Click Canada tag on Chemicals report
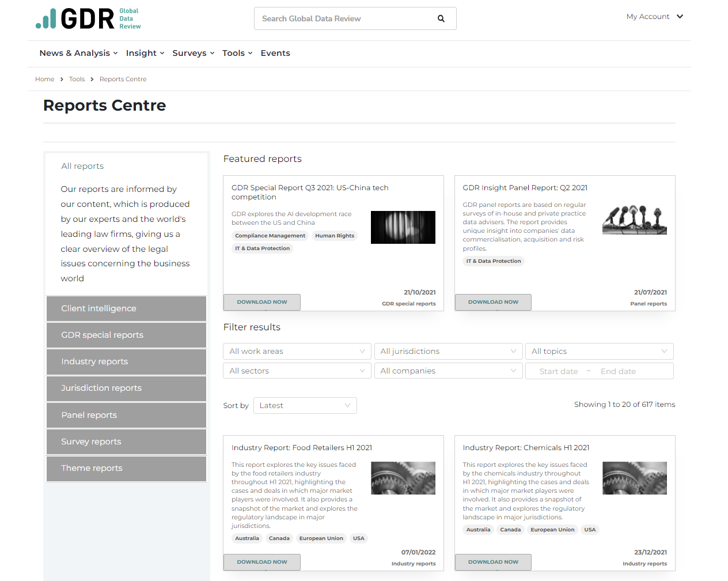 [x=510, y=530]
